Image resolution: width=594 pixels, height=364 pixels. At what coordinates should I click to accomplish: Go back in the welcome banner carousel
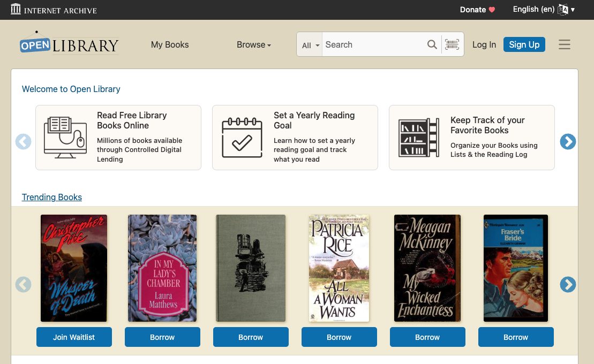pyautogui.click(x=23, y=141)
